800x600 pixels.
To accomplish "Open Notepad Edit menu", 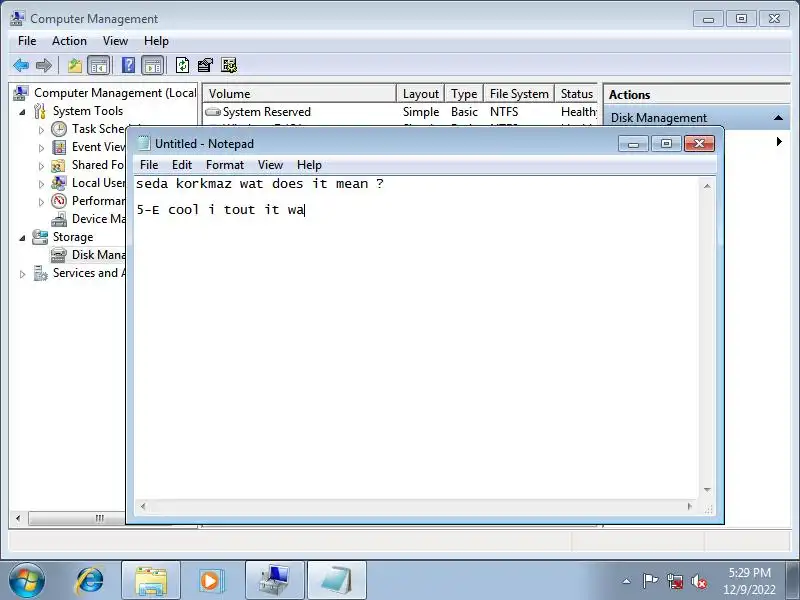I will [182, 165].
